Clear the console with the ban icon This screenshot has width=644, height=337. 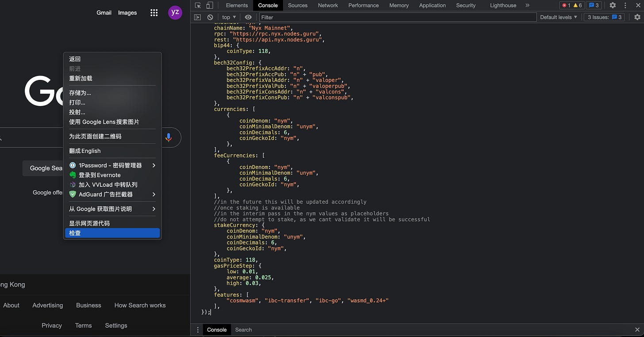coord(210,17)
